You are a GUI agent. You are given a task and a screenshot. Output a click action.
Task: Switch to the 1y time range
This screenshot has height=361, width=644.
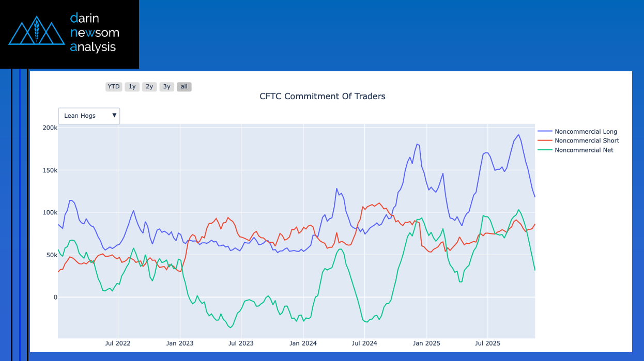[x=132, y=87]
